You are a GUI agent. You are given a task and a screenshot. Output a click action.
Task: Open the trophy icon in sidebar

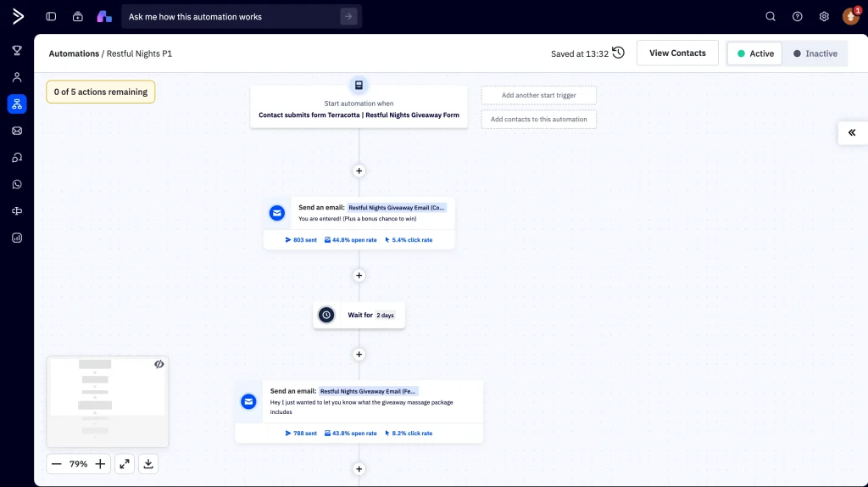17,50
